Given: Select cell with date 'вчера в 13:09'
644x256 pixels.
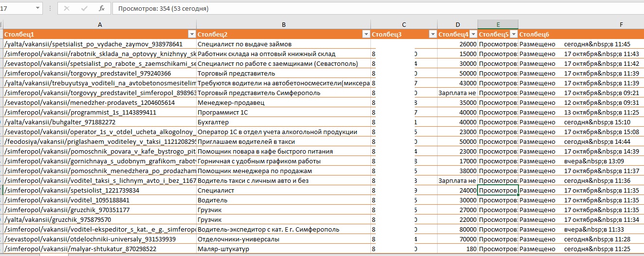Looking at the screenshot, I should [581, 161].
